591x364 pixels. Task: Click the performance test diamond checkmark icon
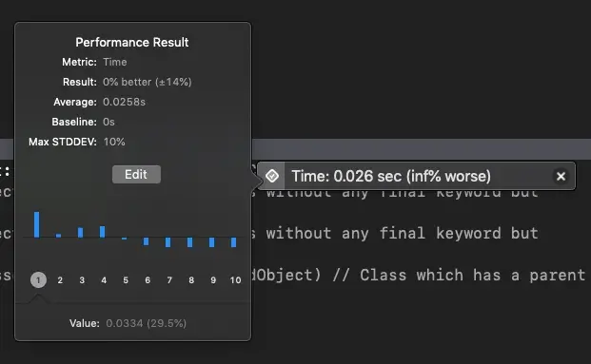[272, 176]
